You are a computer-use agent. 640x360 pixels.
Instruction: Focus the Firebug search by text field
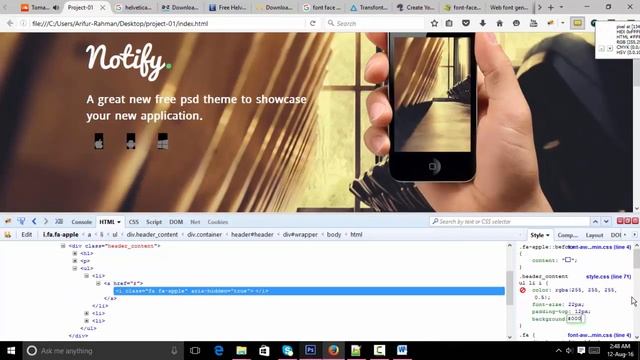point(509,221)
